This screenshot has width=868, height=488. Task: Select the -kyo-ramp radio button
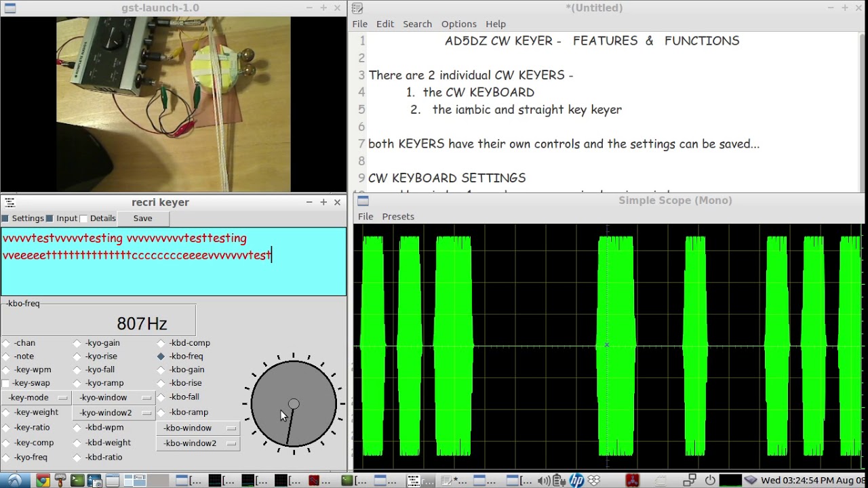coord(77,384)
